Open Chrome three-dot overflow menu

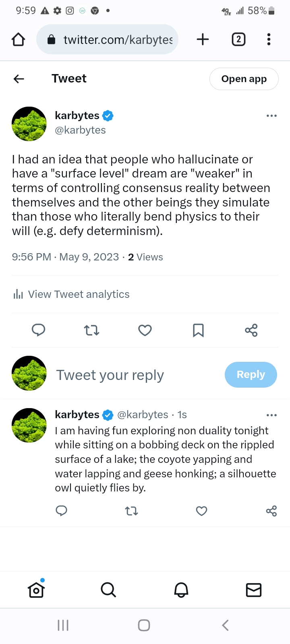(x=269, y=39)
